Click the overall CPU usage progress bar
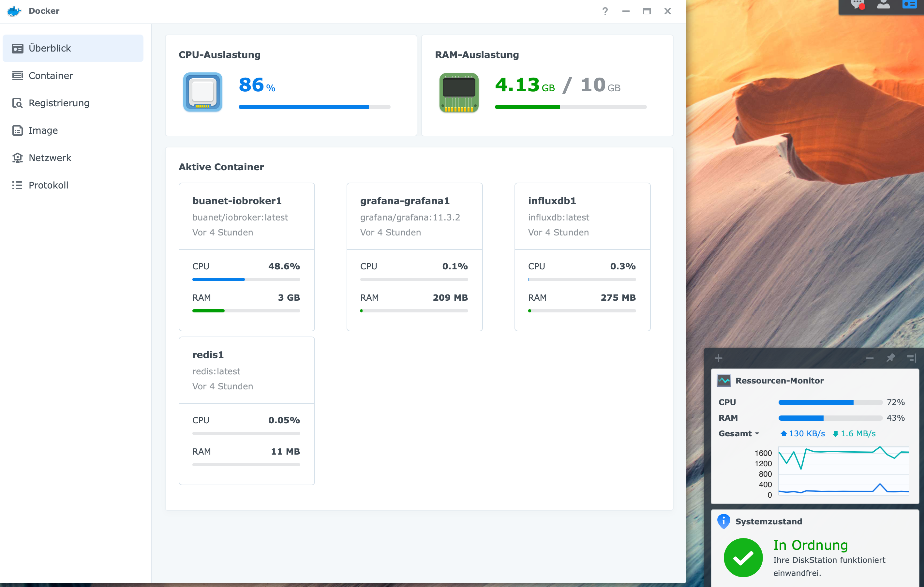 click(x=314, y=107)
